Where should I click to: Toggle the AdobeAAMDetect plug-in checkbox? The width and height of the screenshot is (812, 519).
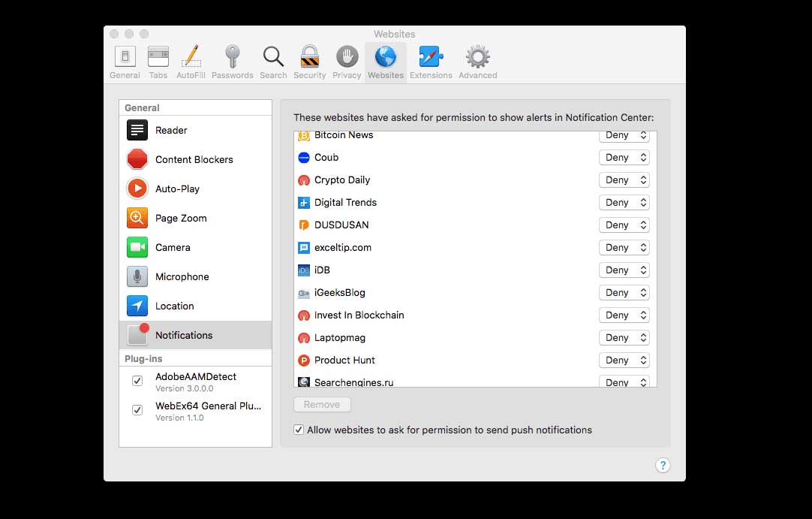click(x=137, y=381)
